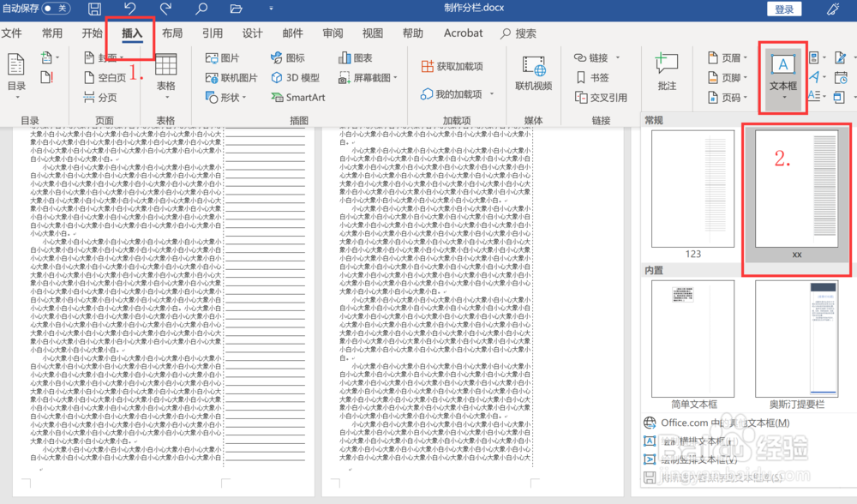The image size is (857, 504).
Task: Insert a 3D 模型
Action: pyautogui.click(x=296, y=78)
